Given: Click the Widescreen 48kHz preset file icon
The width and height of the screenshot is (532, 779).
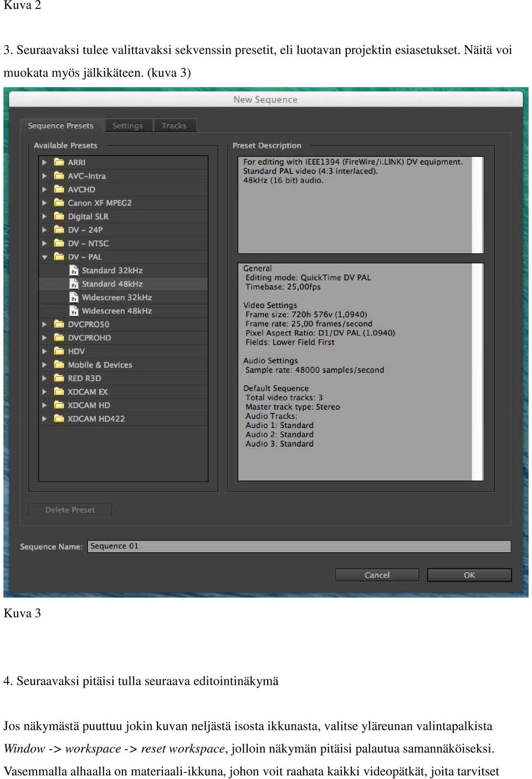Looking at the screenshot, I should coord(74,310).
